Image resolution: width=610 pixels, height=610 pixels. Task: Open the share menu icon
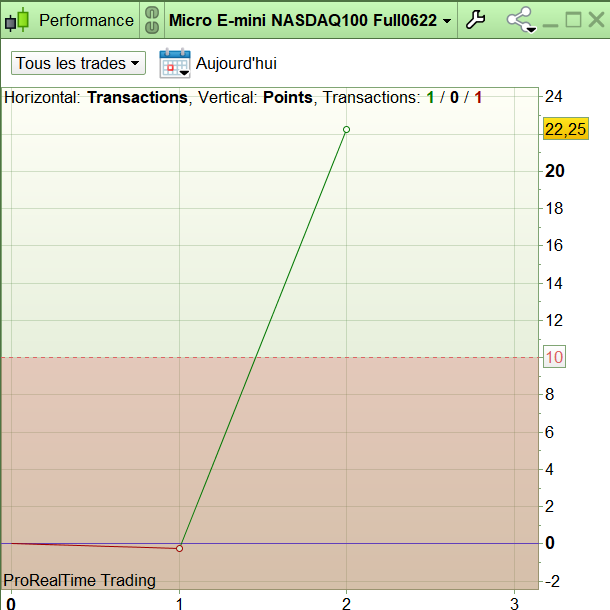(x=521, y=20)
